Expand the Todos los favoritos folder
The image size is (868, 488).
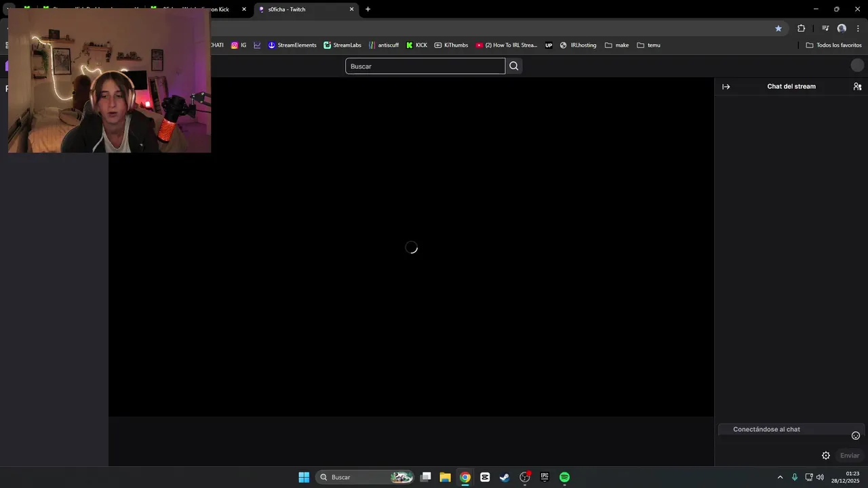click(x=833, y=45)
